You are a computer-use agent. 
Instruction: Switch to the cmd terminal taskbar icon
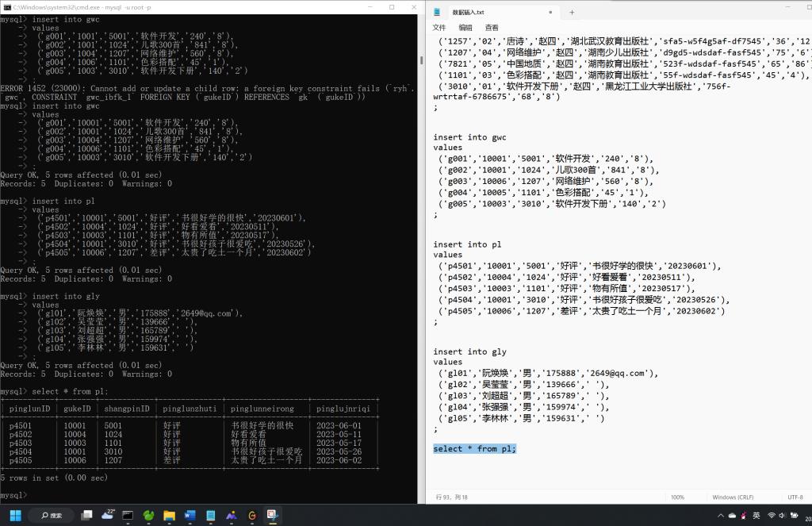(128, 515)
